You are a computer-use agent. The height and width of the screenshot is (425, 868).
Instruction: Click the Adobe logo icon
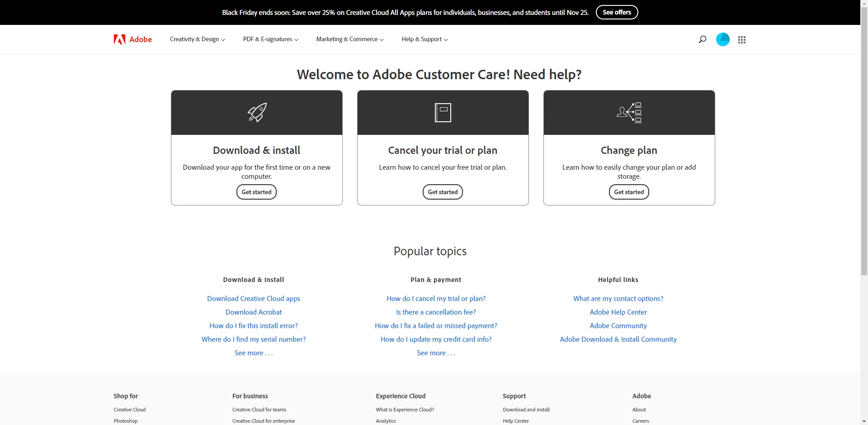(119, 39)
